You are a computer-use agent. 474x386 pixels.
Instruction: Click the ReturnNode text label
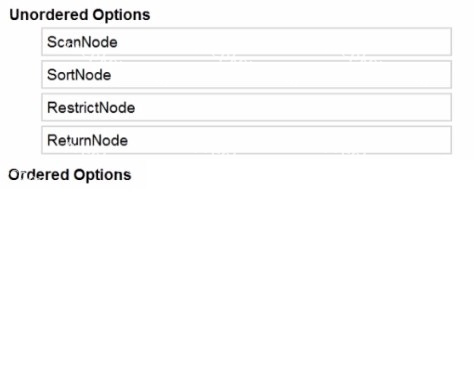point(87,140)
